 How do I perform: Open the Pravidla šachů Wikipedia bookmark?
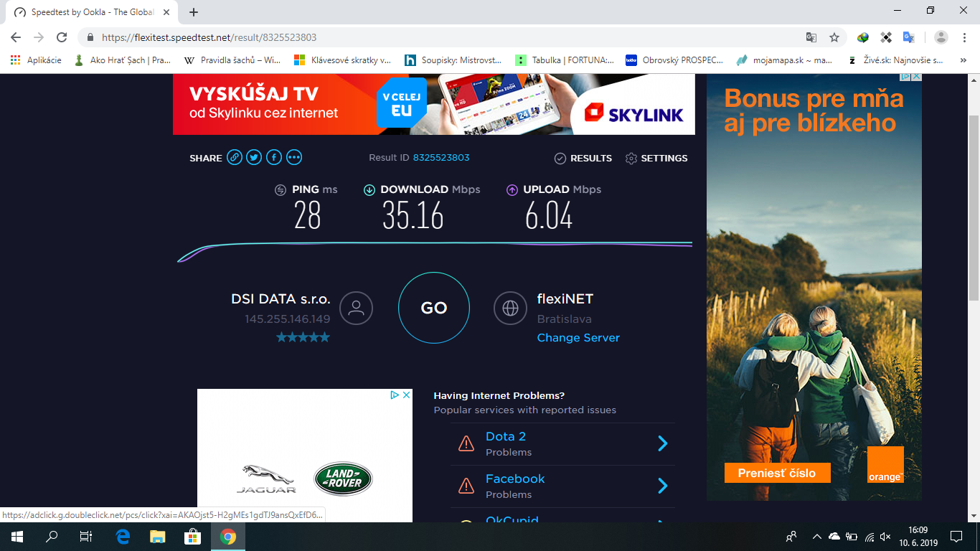(232, 60)
